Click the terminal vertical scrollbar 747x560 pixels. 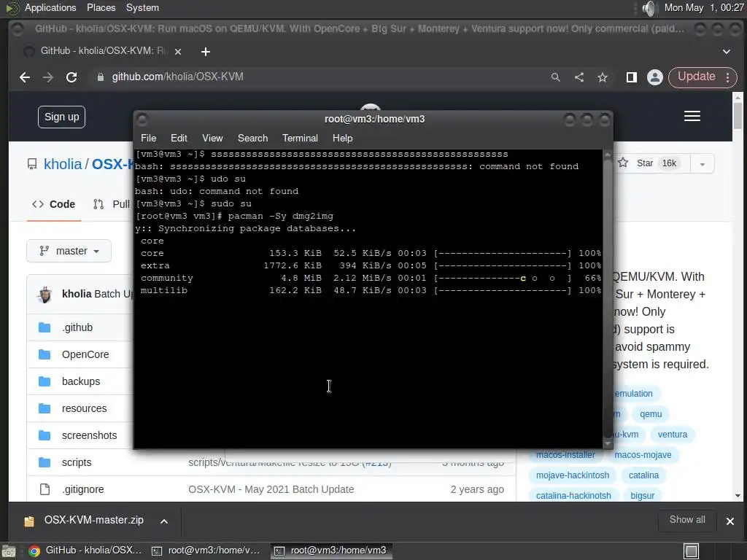pos(608,299)
